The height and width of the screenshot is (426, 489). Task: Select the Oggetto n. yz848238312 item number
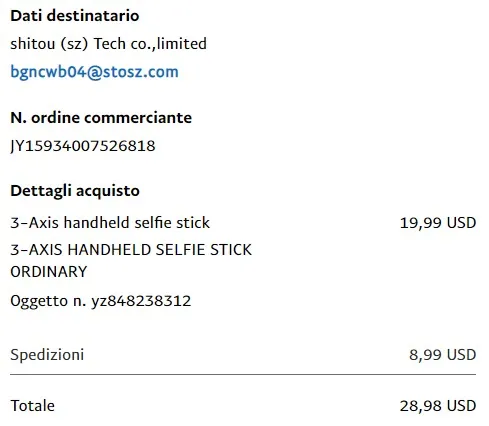[x=101, y=301]
